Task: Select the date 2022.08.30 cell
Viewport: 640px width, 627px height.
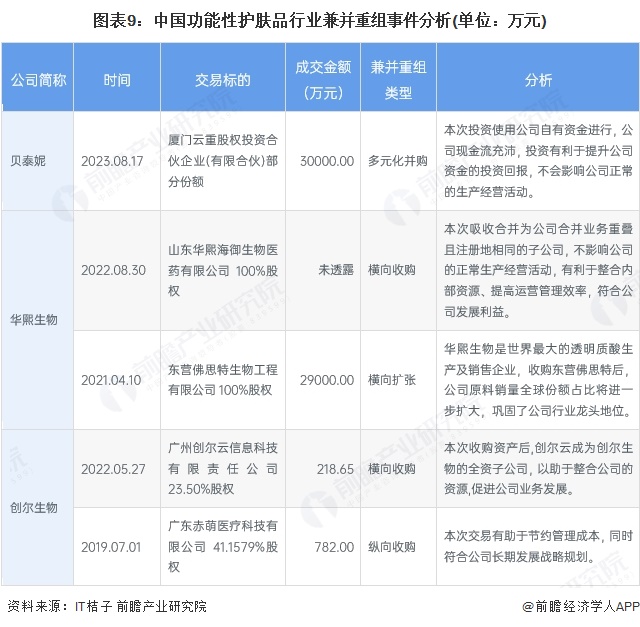Action: [x=116, y=270]
